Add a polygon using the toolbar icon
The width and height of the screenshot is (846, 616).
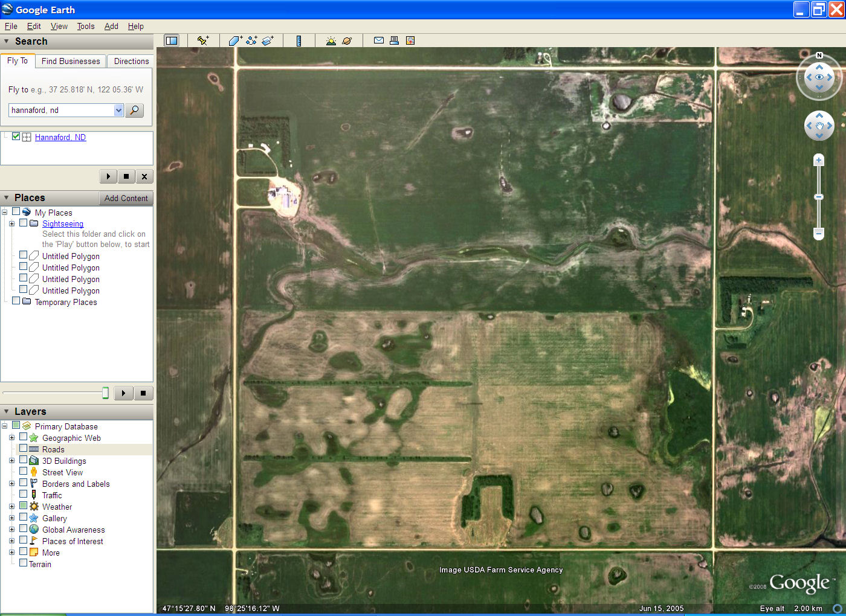235,40
